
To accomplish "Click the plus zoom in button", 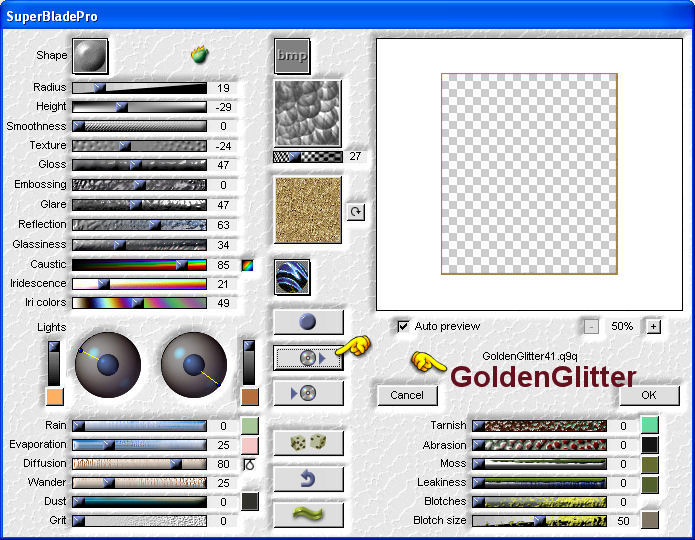I will pos(653,327).
